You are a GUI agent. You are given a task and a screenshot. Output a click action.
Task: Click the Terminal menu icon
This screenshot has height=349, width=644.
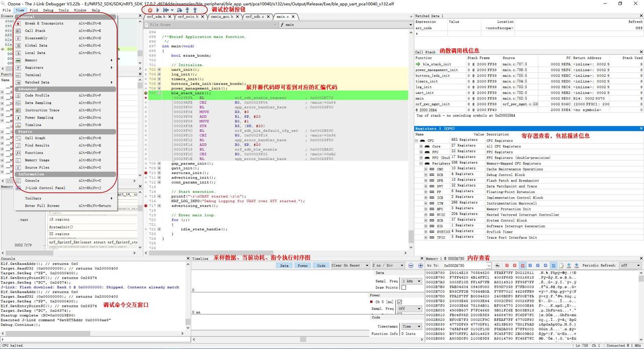[x=19, y=75]
